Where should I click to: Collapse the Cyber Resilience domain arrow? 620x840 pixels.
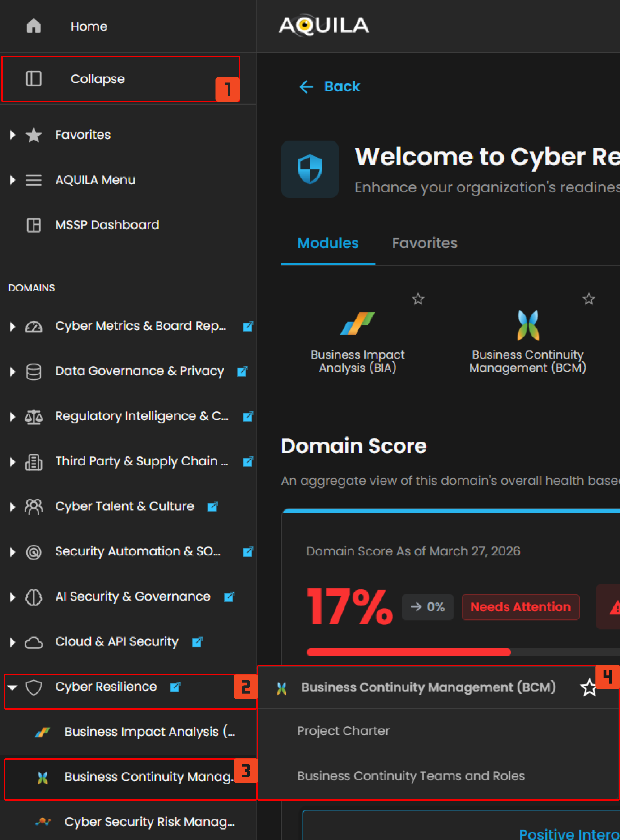[12, 687]
